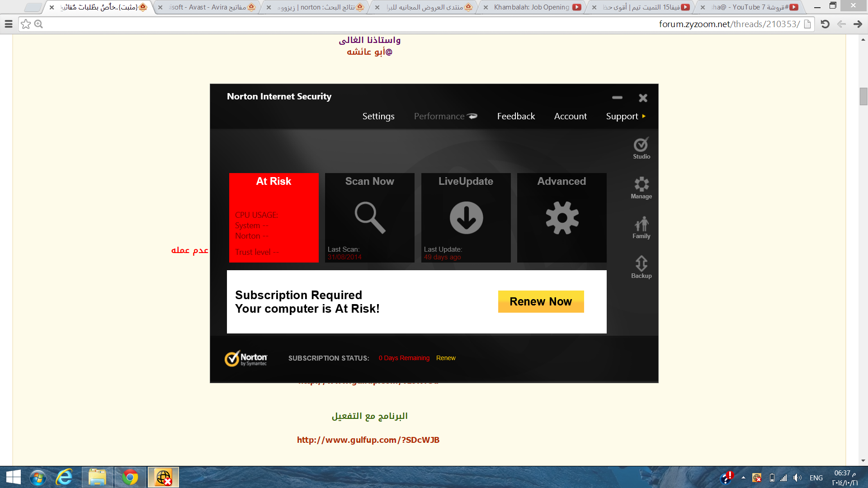Click the Renew link in subscription status
This screenshot has width=868, height=488.
tap(446, 358)
